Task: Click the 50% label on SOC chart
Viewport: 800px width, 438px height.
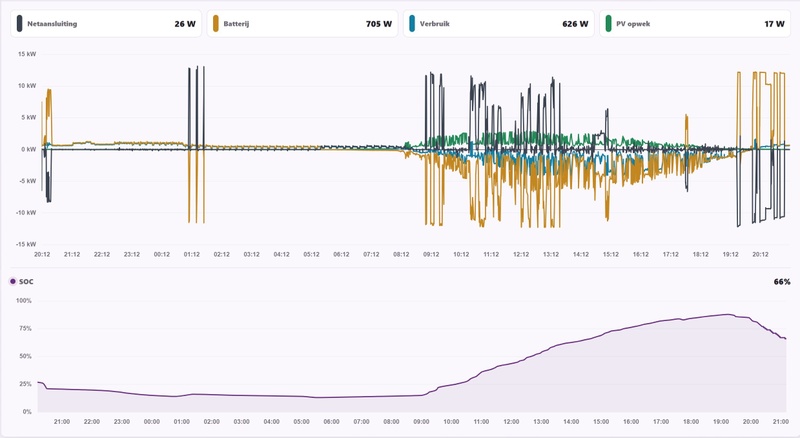Action: (x=26, y=356)
